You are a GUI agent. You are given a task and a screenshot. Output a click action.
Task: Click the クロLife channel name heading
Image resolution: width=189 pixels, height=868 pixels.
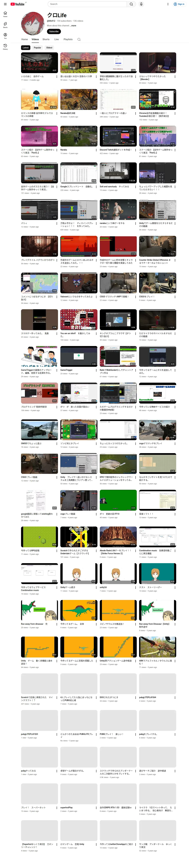pyautogui.click(x=57, y=15)
